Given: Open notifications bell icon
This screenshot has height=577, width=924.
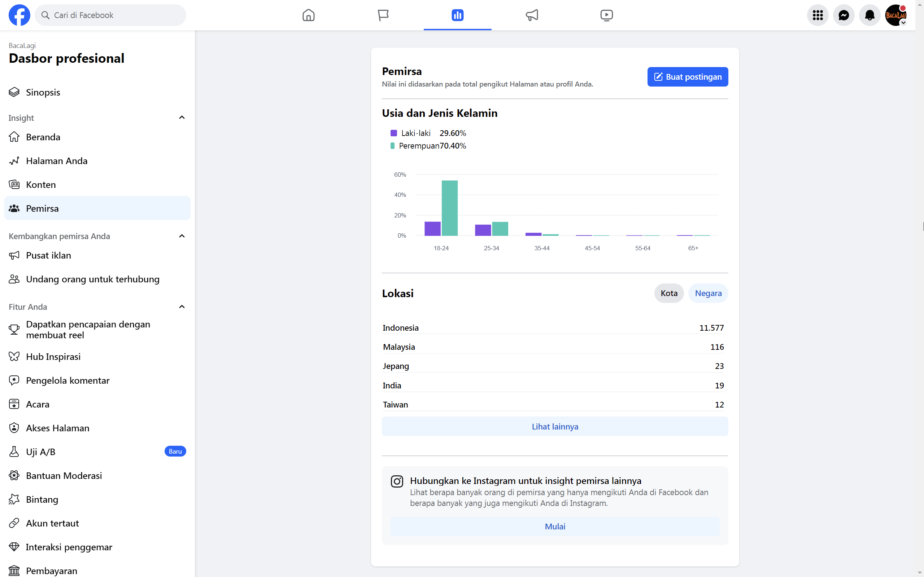Looking at the screenshot, I should point(869,15).
